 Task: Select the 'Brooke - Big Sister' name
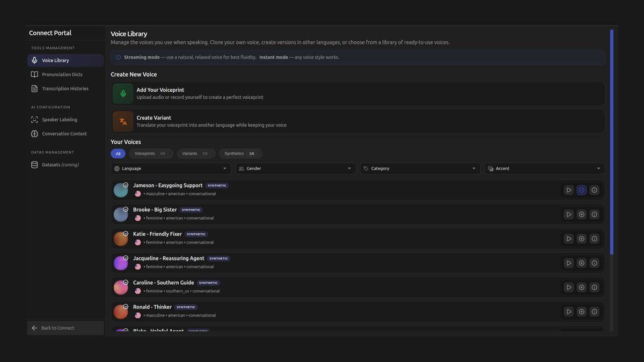pos(155,210)
